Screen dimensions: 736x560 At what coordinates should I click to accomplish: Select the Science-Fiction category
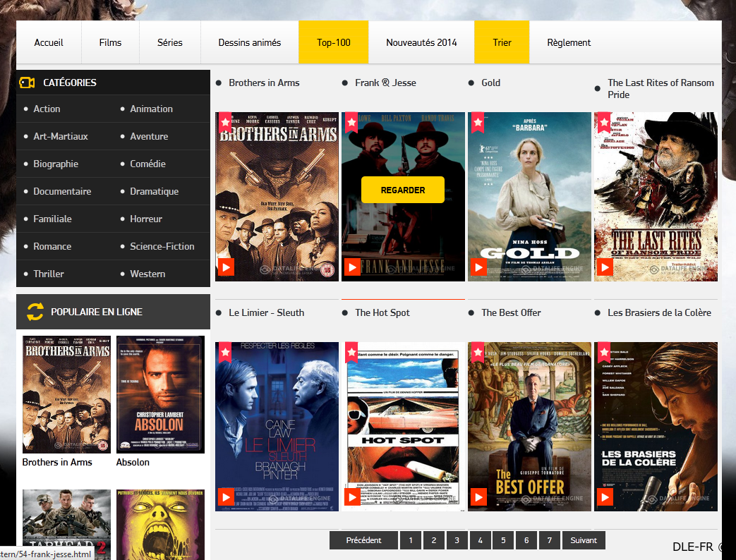[x=162, y=246]
